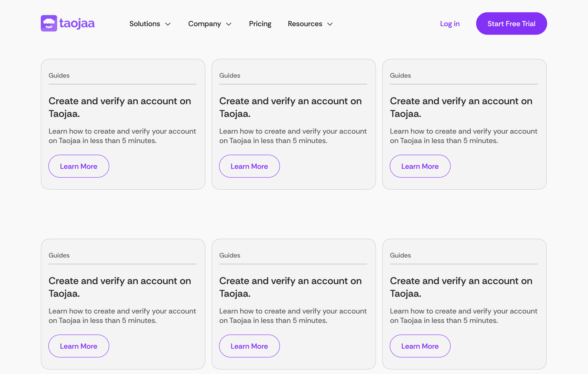588x374 pixels.
Task: Expand the Company chevron arrow
Action: 228,24
